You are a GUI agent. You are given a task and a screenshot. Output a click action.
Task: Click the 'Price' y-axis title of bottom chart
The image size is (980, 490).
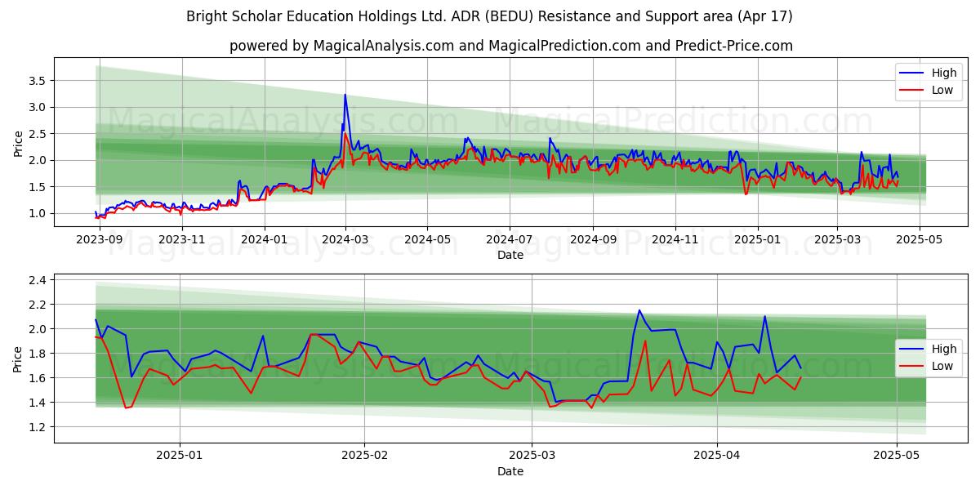coord(18,359)
